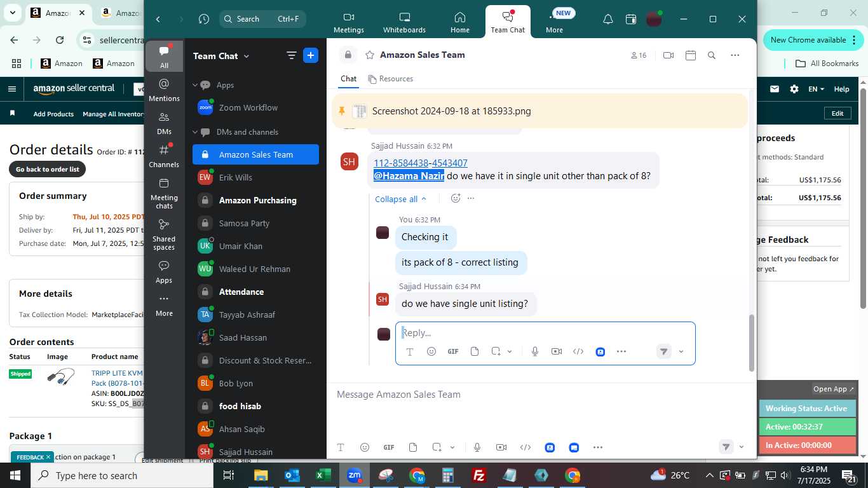
Task: Open the More tab with NEW badge
Action: point(554,23)
